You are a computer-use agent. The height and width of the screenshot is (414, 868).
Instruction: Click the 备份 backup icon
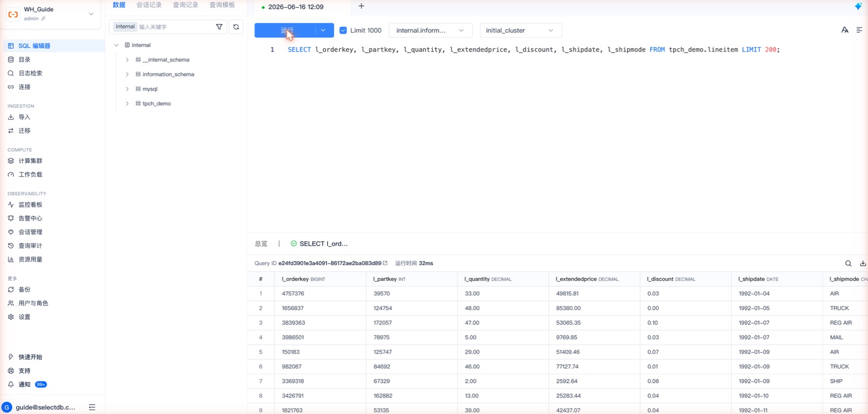(x=11, y=289)
